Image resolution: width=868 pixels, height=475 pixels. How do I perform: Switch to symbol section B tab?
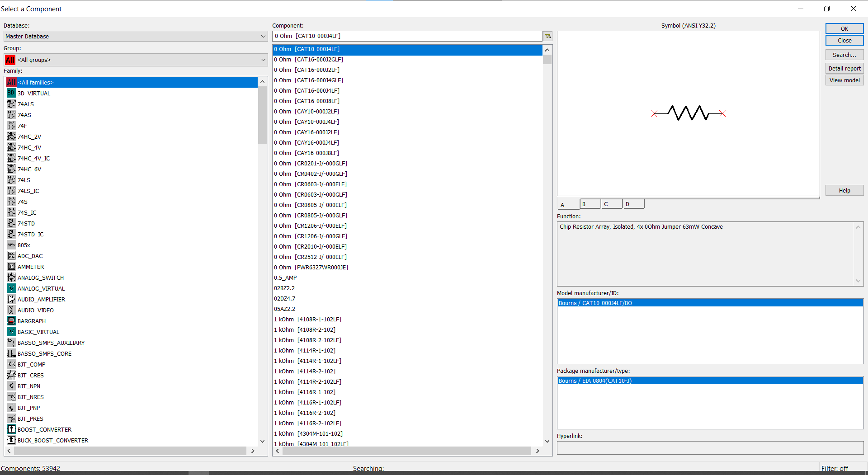(x=590, y=204)
